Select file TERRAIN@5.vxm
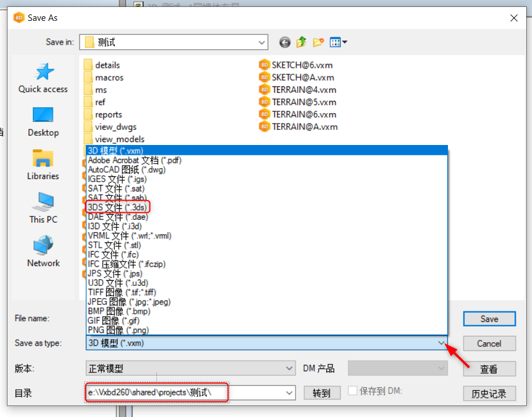Viewport: 532px width, 417px height. point(297,102)
